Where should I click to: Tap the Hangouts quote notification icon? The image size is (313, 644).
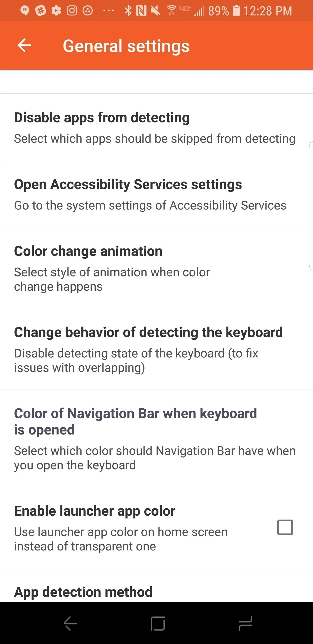click(25, 10)
